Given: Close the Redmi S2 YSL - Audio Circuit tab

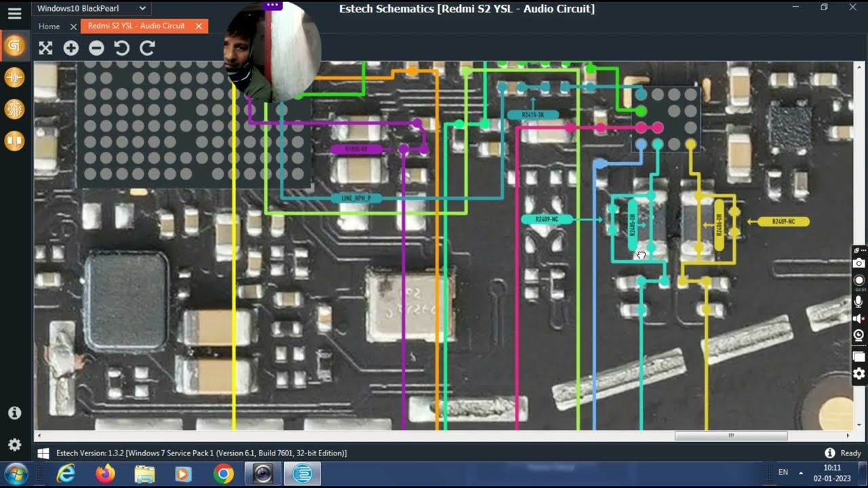Looking at the screenshot, I should 199,26.
